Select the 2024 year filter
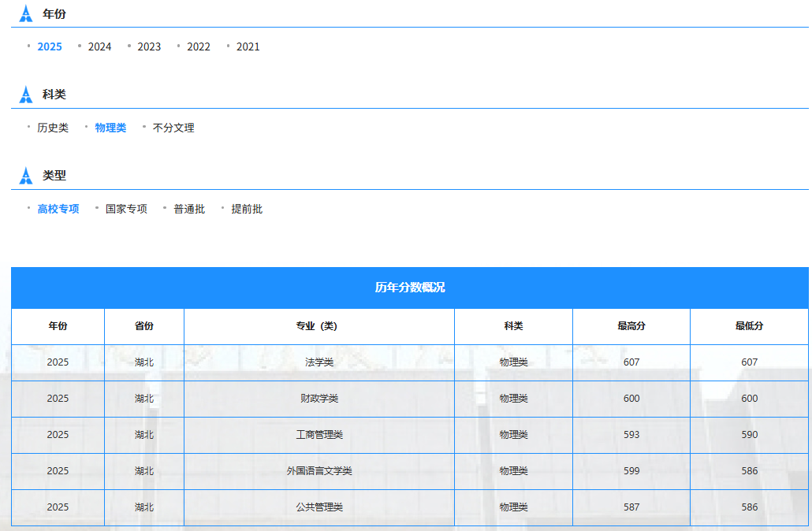Viewport: 812px width, 531px height. 99,46
